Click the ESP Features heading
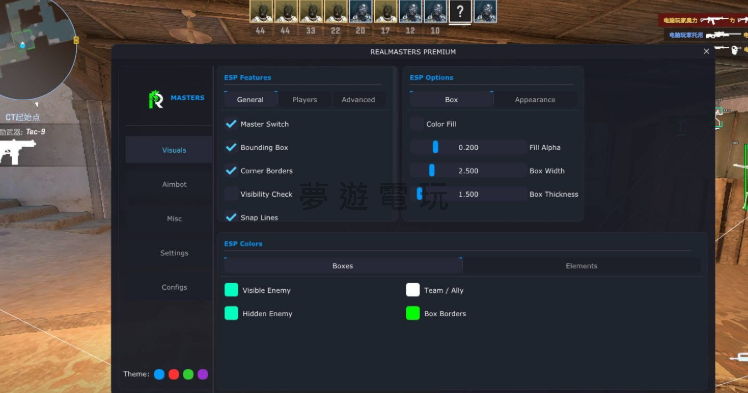Screen dimensions: 748x393 (x=248, y=77)
